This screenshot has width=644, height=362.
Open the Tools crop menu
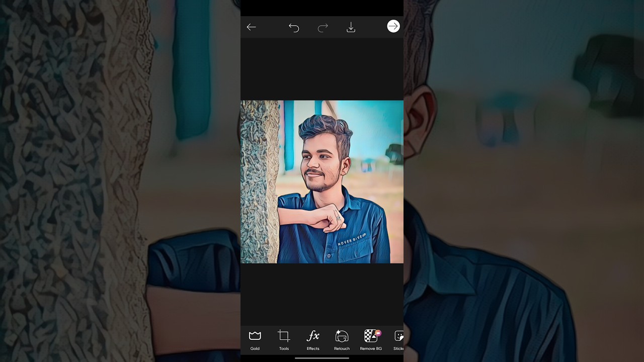[x=284, y=340]
